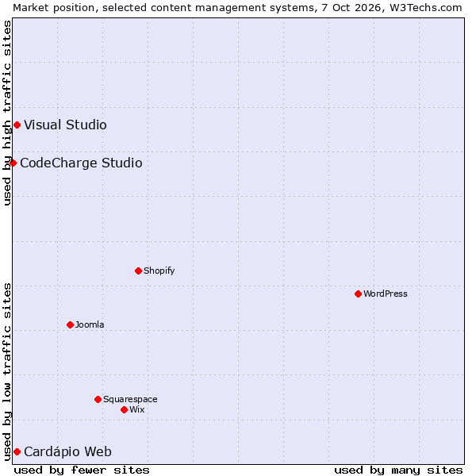This screenshot has width=476, height=476.
Task: Click the 'used by many sites' axis label
Action: pyautogui.click(x=399, y=470)
